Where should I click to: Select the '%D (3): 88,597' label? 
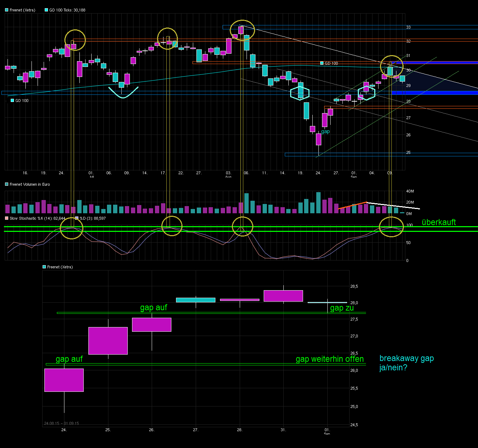pos(93,218)
